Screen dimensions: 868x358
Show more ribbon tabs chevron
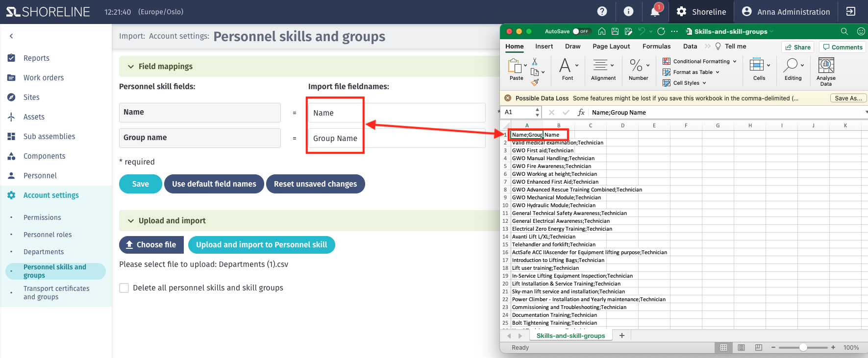coord(707,46)
